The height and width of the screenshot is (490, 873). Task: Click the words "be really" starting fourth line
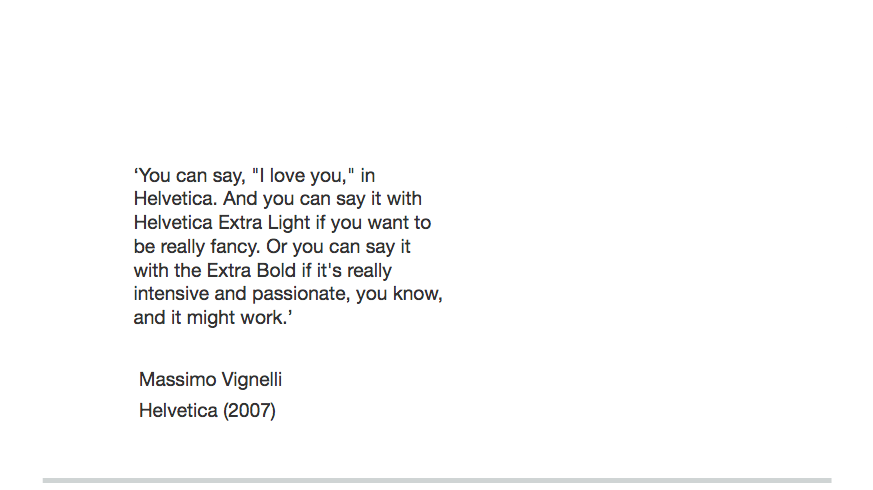168,247
